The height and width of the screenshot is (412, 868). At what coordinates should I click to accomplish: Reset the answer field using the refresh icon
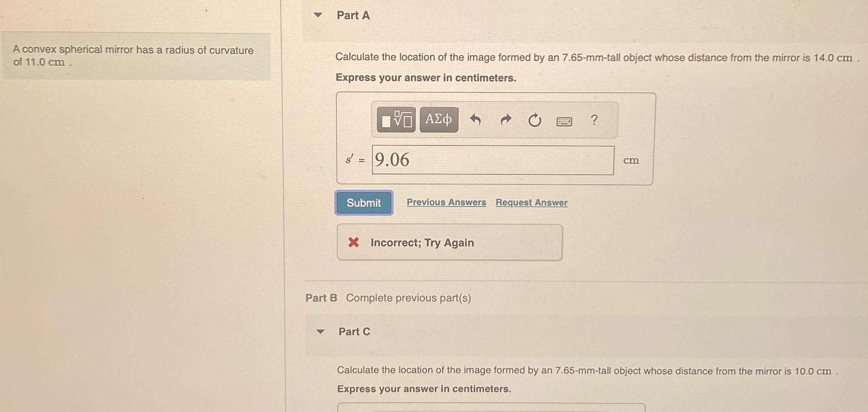coord(535,119)
